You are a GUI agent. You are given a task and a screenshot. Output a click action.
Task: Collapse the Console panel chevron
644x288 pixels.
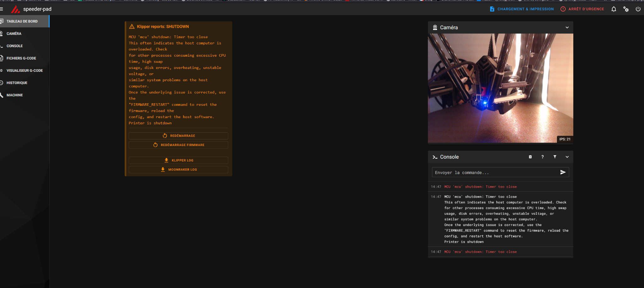[567, 157]
